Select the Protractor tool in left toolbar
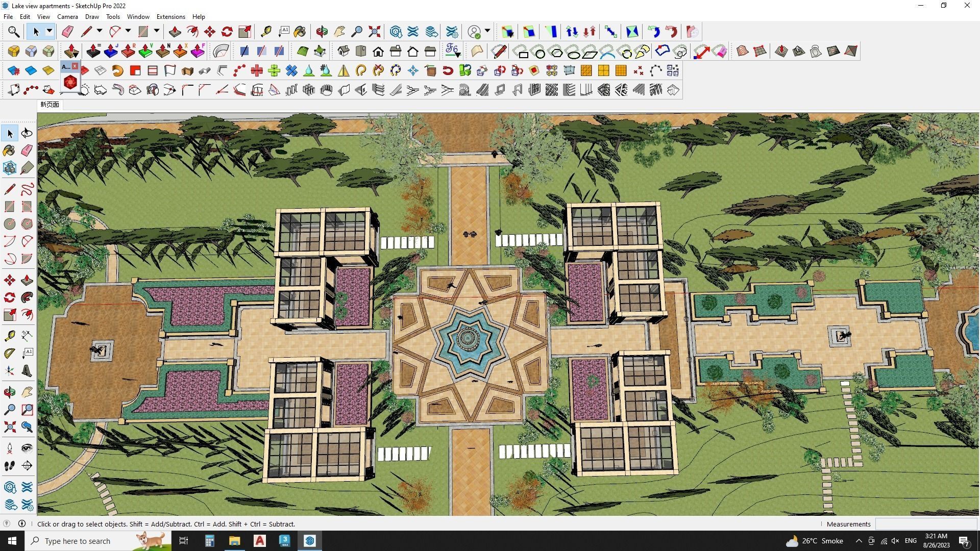The height and width of the screenshot is (551, 980). point(9,353)
